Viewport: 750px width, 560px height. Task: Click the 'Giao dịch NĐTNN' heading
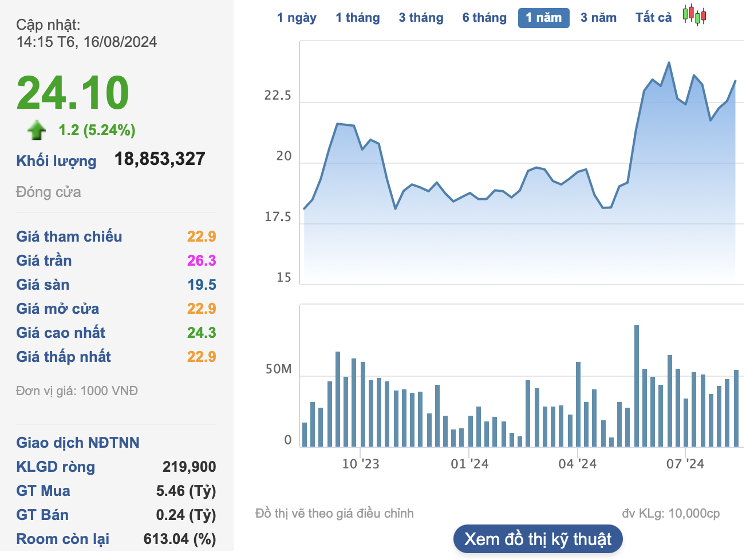pos(78,443)
